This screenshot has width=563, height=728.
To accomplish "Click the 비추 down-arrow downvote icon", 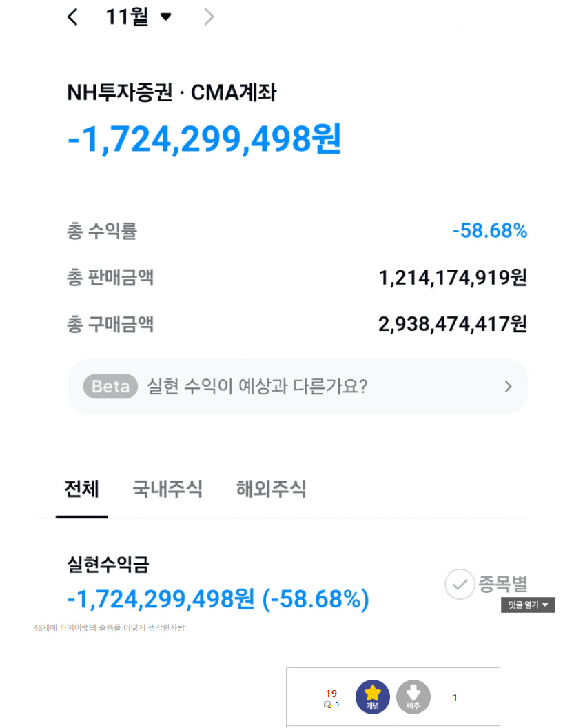I will (x=413, y=696).
